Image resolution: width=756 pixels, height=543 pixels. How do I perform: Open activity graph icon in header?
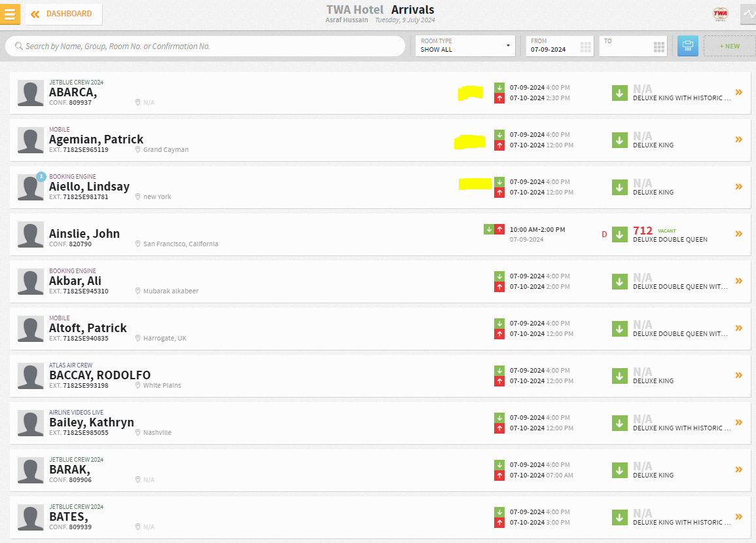748,14
